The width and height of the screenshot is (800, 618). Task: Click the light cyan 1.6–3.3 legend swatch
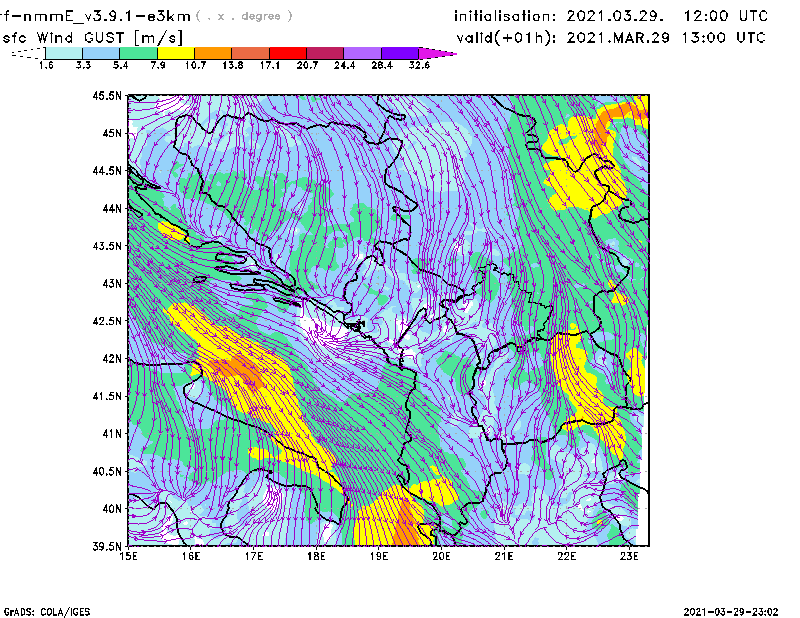tap(64, 53)
